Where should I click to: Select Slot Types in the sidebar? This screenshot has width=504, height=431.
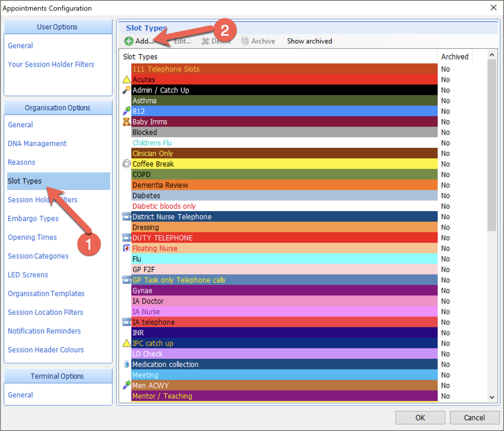59,181
